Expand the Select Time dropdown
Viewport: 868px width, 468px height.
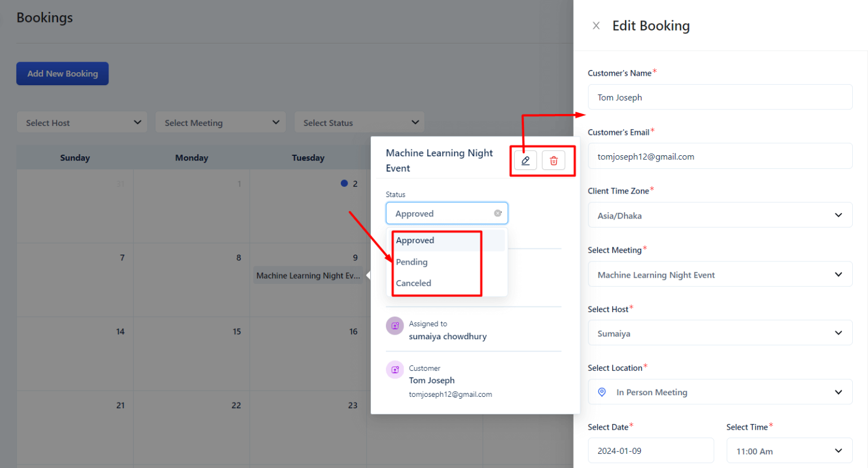pyautogui.click(x=789, y=450)
